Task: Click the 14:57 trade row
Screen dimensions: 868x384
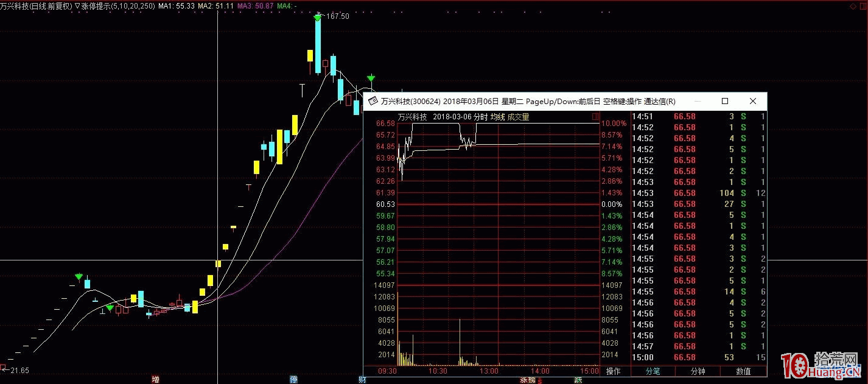Action: (699, 346)
